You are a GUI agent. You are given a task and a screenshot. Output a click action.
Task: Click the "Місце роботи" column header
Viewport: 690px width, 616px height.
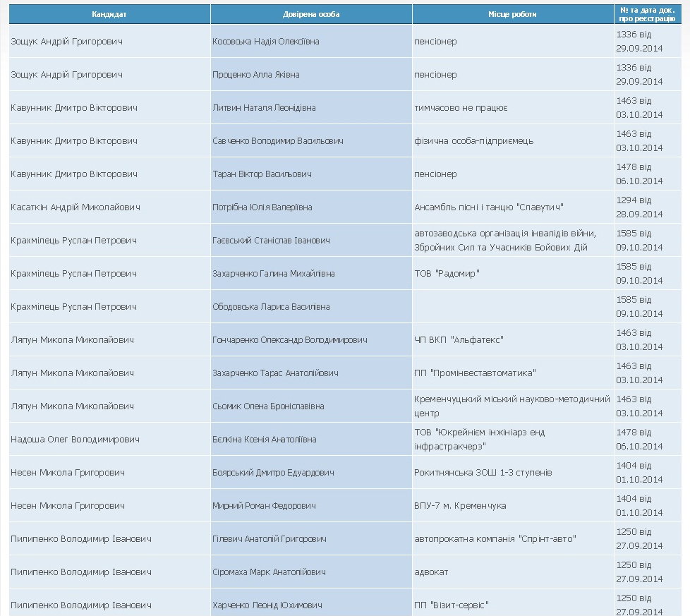[x=512, y=14]
